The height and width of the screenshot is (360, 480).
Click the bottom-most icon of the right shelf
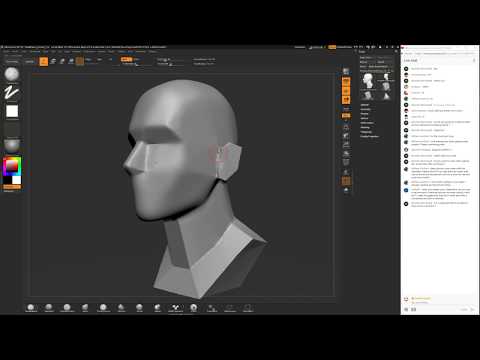[346, 190]
